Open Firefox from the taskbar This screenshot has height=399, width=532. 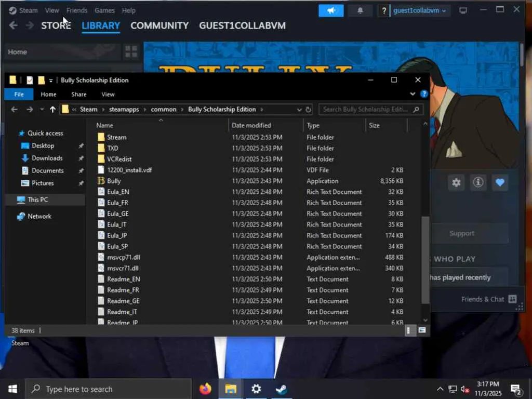click(205, 389)
